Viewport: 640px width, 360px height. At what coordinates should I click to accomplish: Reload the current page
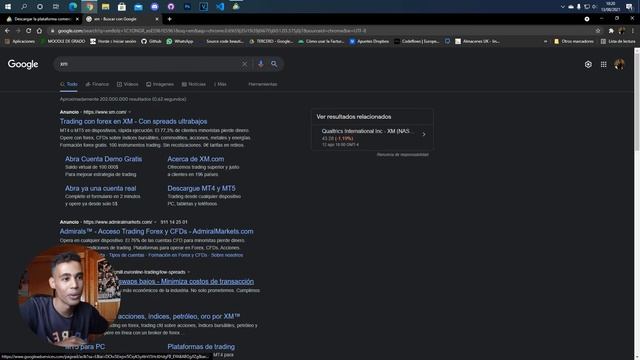click(29, 31)
